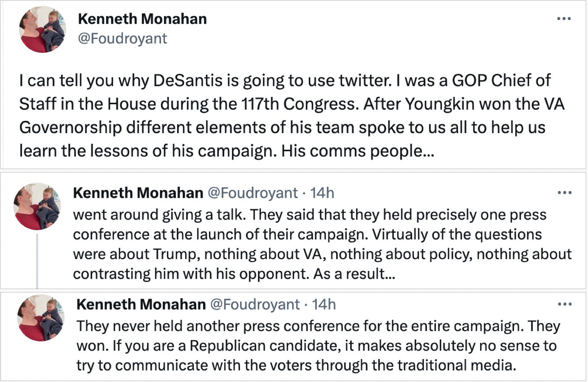
Task: Open more options on the top tweet
Action: [x=564, y=19]
